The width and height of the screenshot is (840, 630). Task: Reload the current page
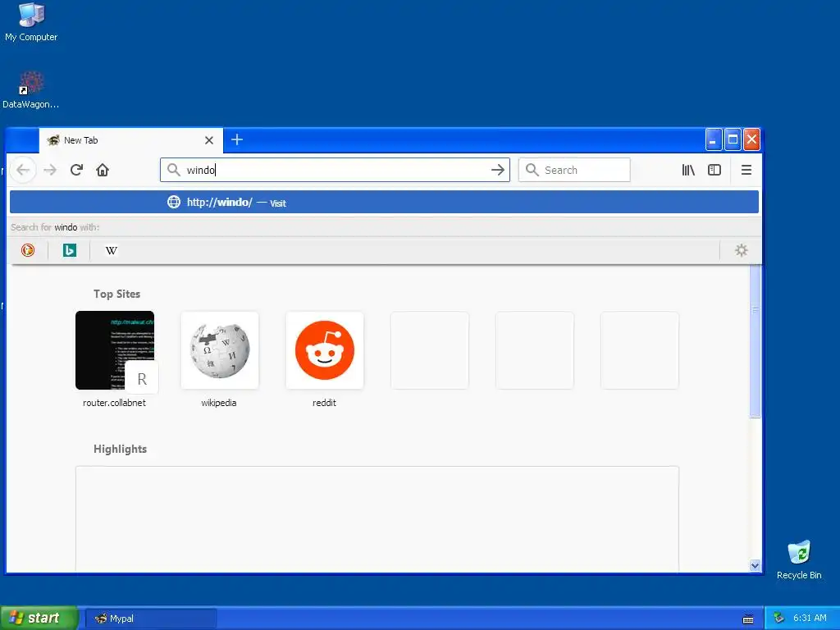coord(76,170)
